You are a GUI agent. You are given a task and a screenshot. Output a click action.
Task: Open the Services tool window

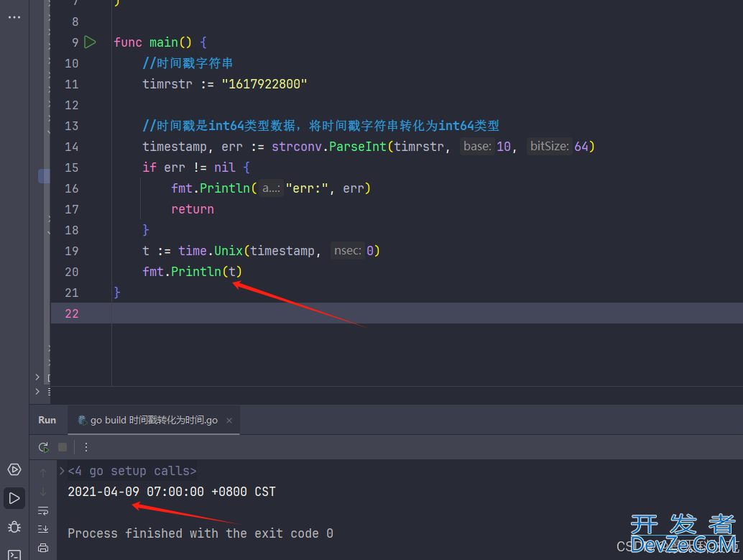coord(14,469)
